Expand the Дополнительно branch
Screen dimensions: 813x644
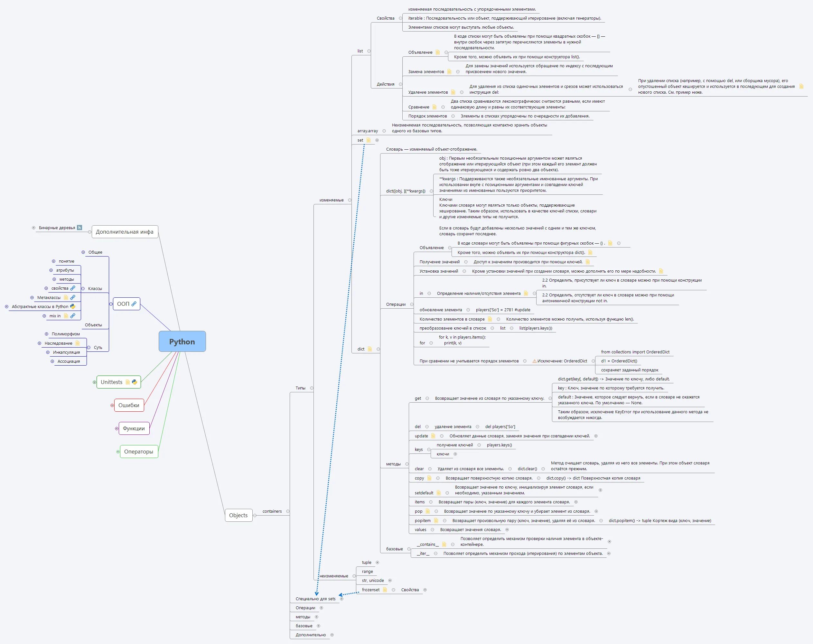[x=332, y=635]
